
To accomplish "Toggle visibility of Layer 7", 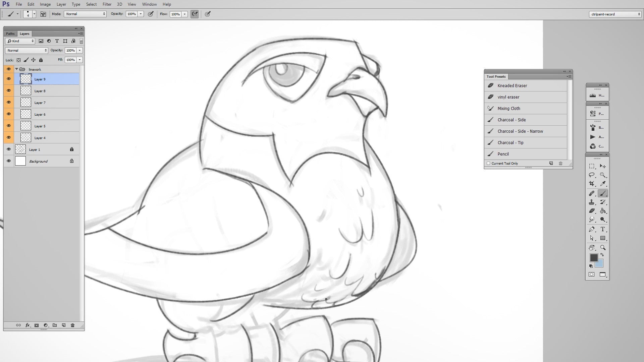I will (8, 102).
